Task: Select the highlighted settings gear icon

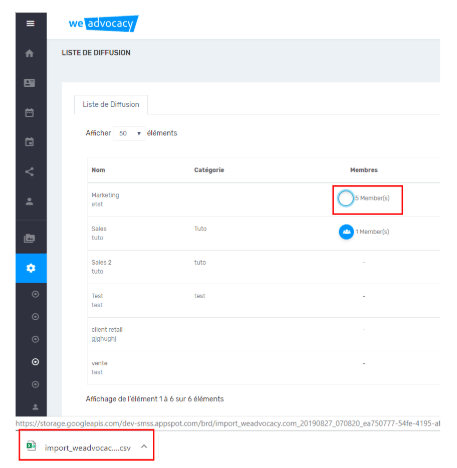Action: click(31, 268)
